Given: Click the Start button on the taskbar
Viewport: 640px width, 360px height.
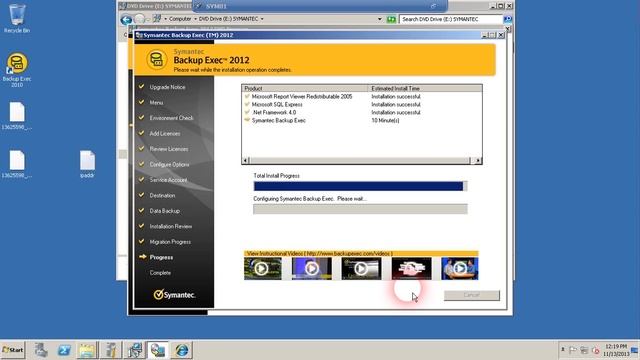Looking at the screenshot, I should [13, 350].
